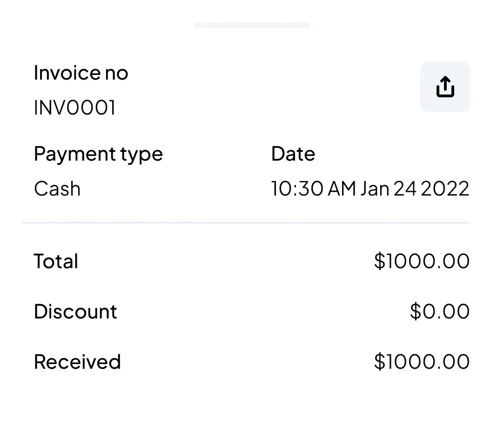Open the Date field

293,154
